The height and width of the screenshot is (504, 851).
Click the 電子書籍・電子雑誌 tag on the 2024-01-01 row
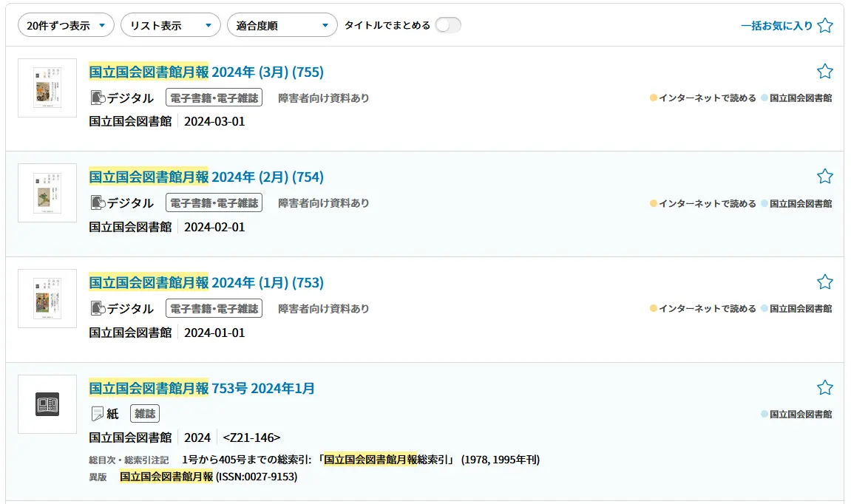click(x=214, y=309)
